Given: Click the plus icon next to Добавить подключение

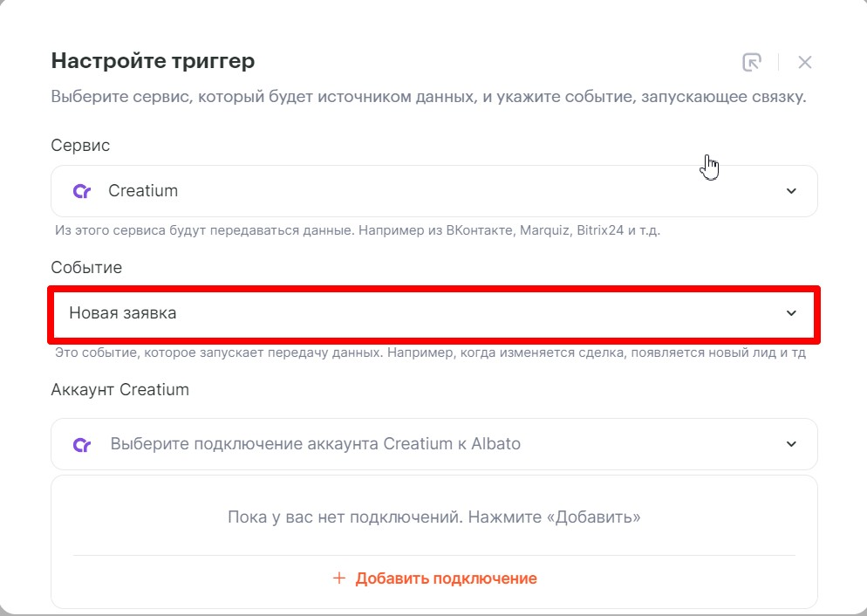Looking at the screenshot, I should coord(339,578).
